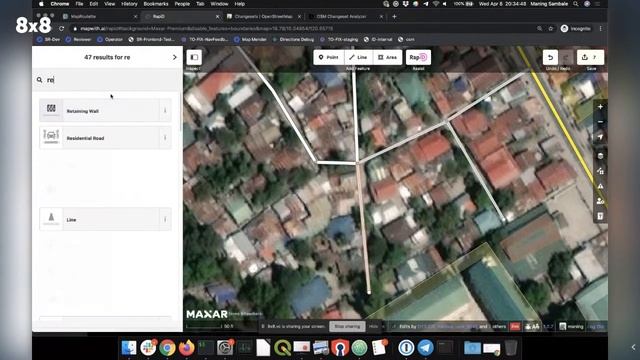Zoom in with the map plus control

pos(600,107)
